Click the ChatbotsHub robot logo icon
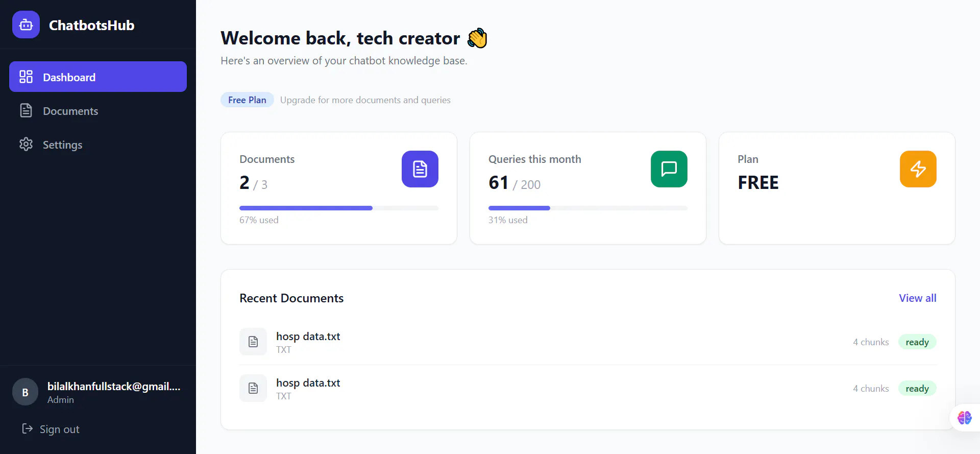Screen dimensions: 980x454 coord(26,25)
